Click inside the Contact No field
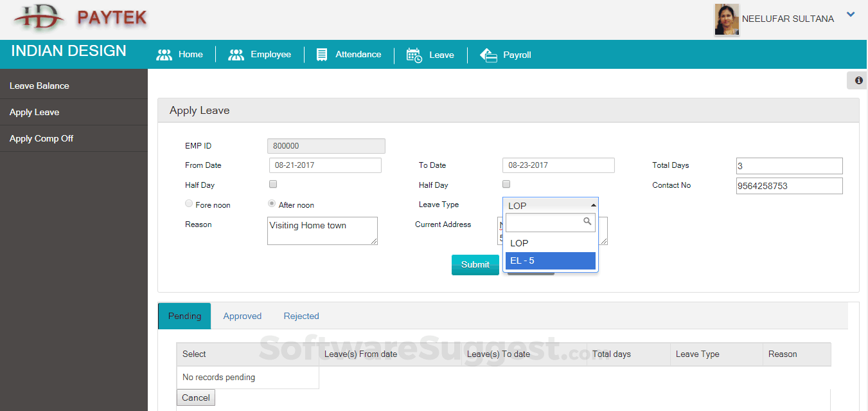Viewport: 868px width, 411px height. point(789,185)
